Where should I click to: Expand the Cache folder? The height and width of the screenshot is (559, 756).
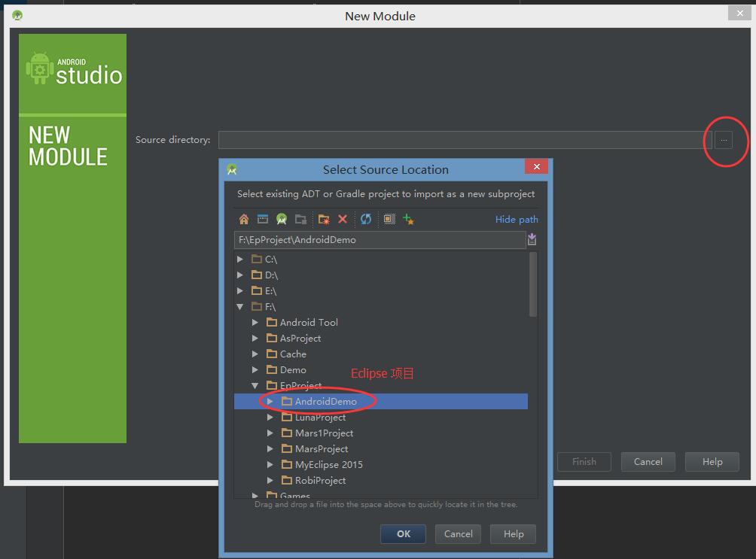tap(255, 354)
